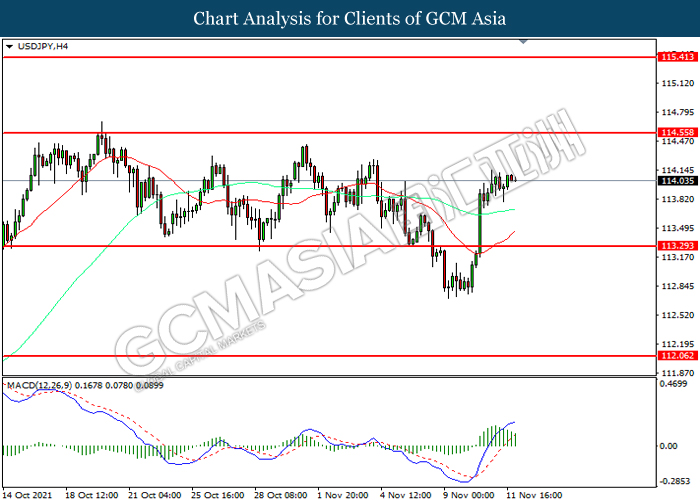Click the 114.145 price scale value
The width and height of the screenshot is (700, 500).
[x=678, y=171]
